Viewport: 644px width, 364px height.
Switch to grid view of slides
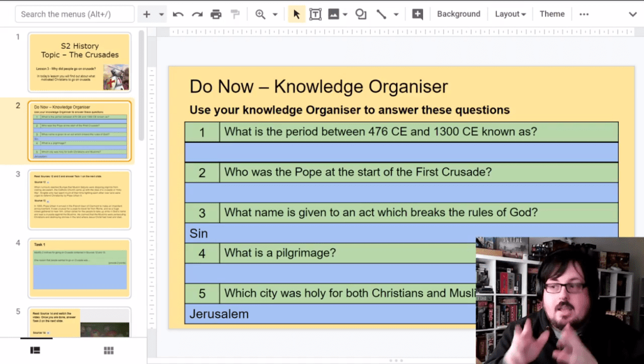tap(108, 350)
